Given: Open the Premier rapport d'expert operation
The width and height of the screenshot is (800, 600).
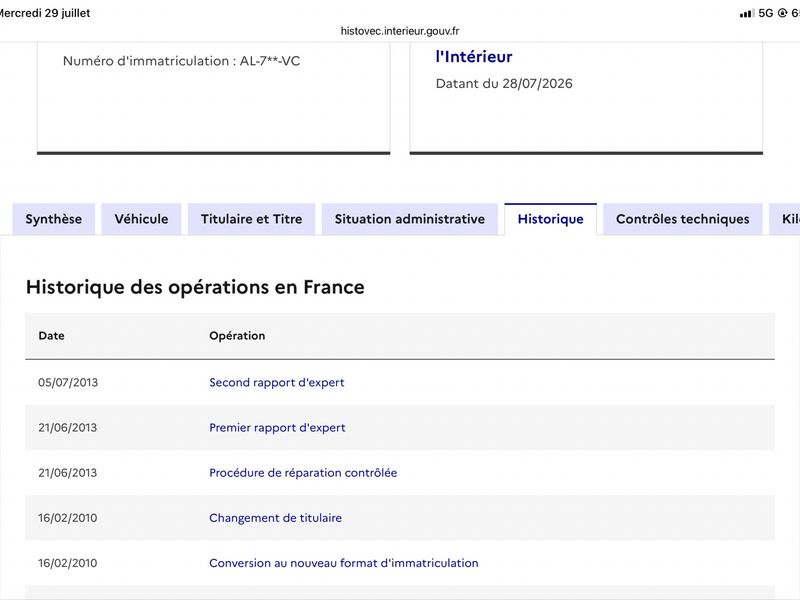Looking at the screenshot, I should [277, 428].
